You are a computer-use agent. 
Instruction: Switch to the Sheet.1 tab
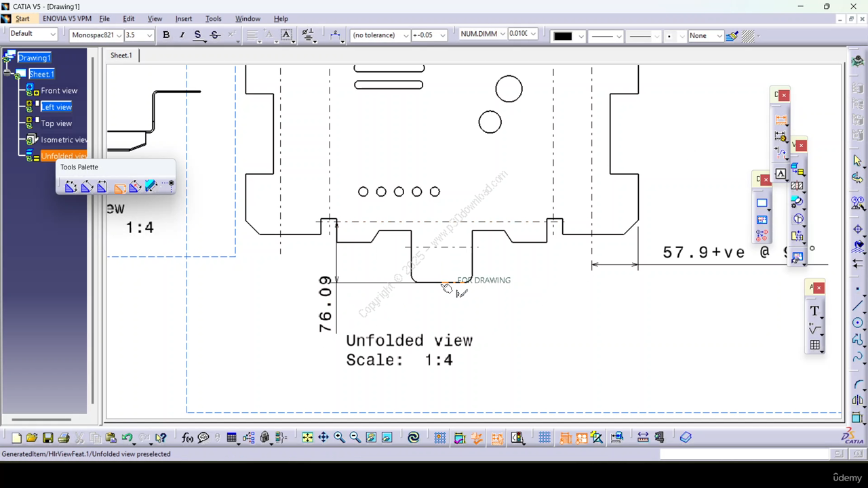click(121, 55)
